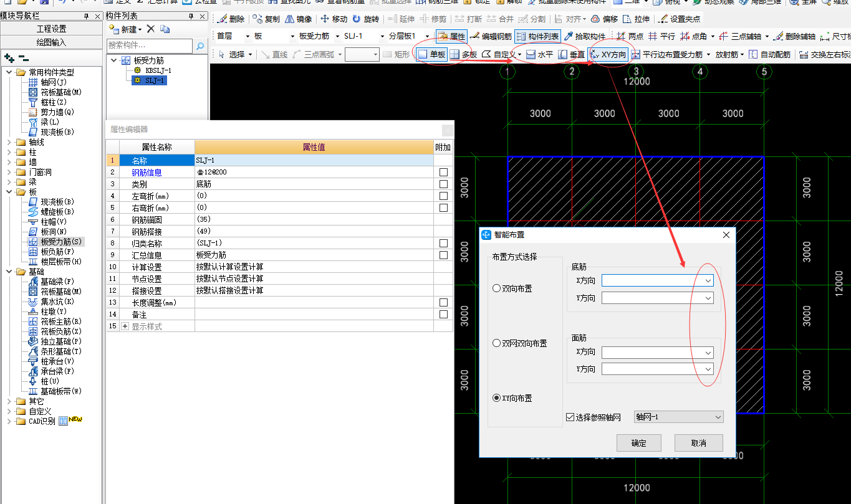Tick 附加 checkbox for 左弯折 row
The height and width of the screenshot is (504, 851).
[443, 196]
